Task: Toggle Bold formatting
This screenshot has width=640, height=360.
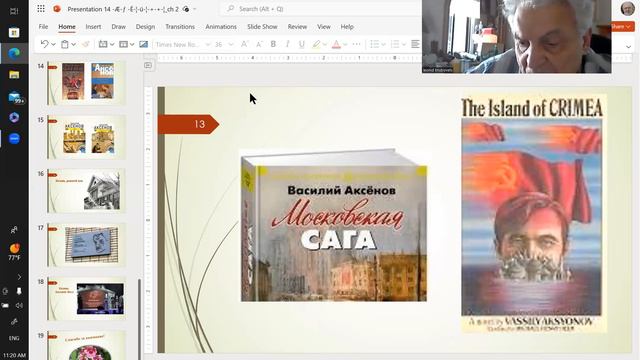Action: pyautogui.click(x=273, y=44)
